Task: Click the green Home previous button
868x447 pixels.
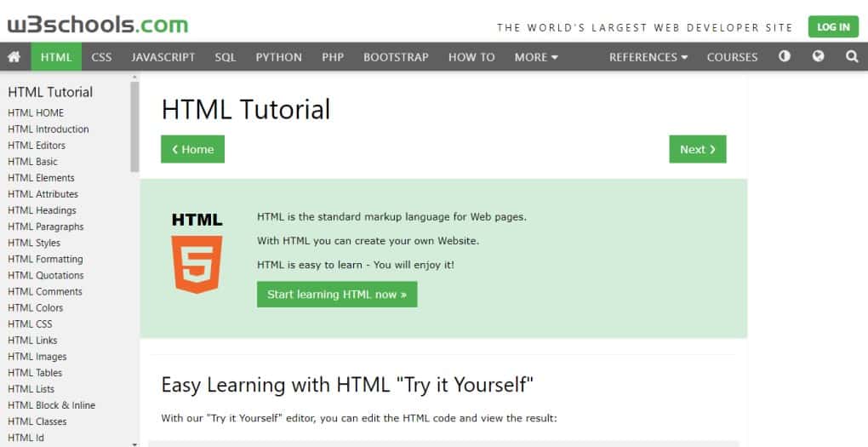Action: [192, 149]
